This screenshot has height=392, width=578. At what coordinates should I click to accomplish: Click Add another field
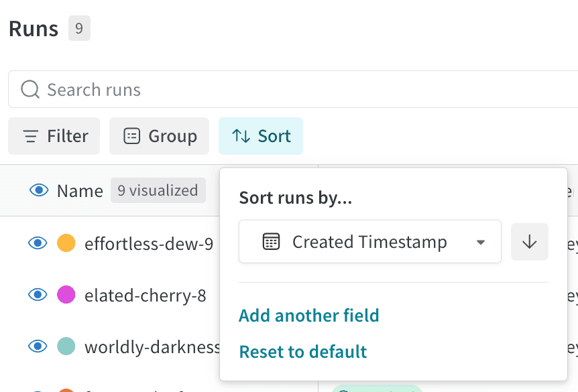click(308, 315)
